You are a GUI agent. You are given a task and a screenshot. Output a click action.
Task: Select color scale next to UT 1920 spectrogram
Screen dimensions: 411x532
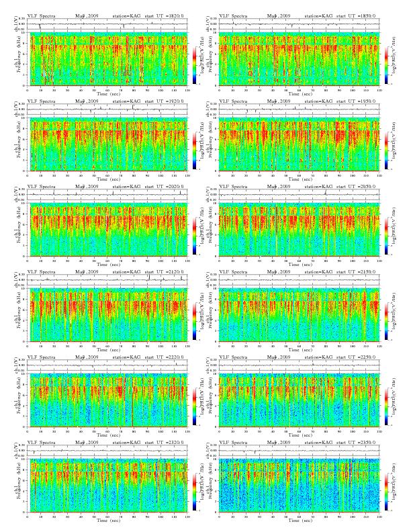(194, 150)
